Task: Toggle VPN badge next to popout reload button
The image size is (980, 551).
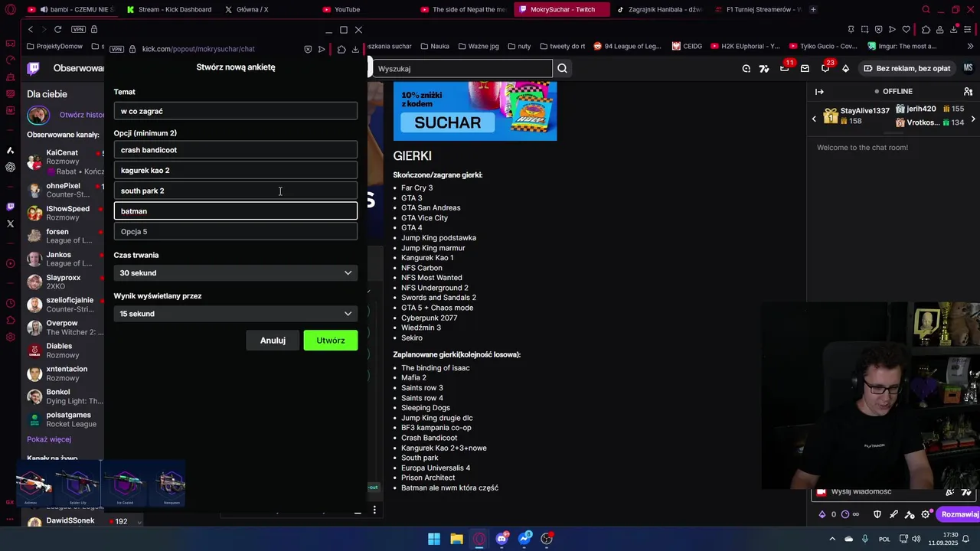Action: [x=78, y=29]
